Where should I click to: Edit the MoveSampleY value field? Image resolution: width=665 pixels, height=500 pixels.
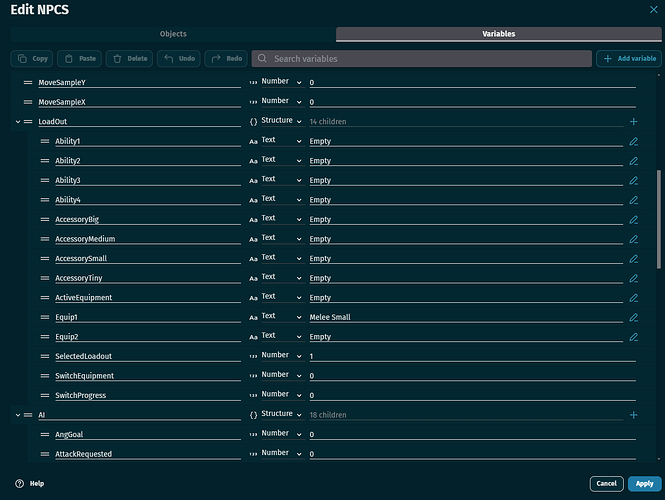point(472,82)
